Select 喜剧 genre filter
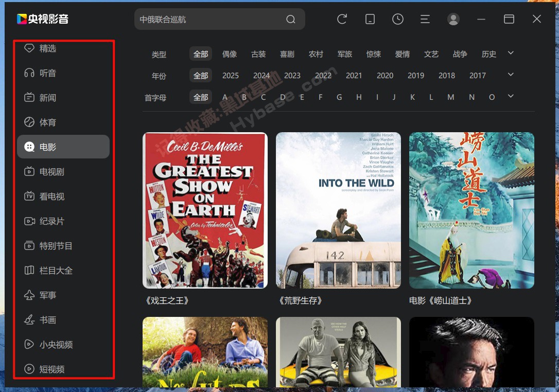 tap(287, 54)
